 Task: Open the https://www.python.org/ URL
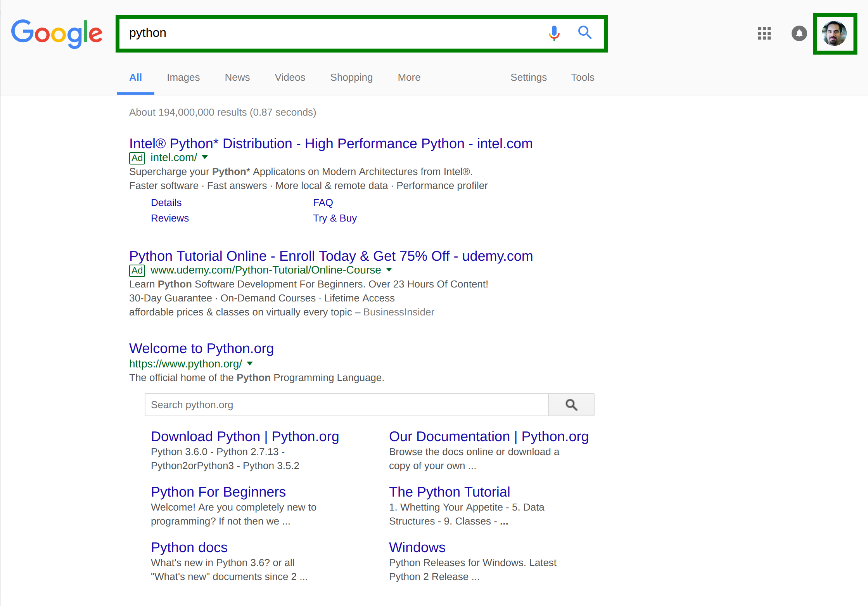[x=185, y=364]
